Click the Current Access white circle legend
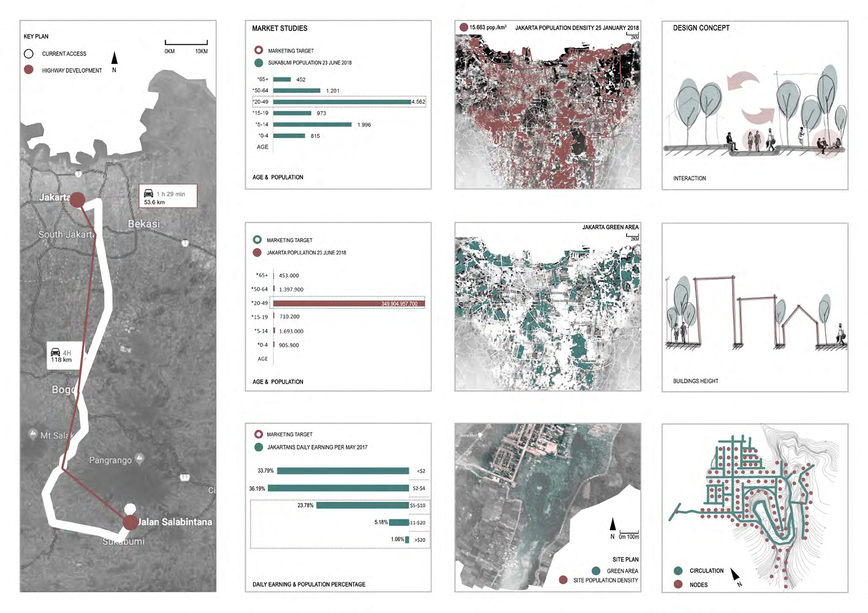The height and width of the screenshot is (613, 868). tap(28, 54)
